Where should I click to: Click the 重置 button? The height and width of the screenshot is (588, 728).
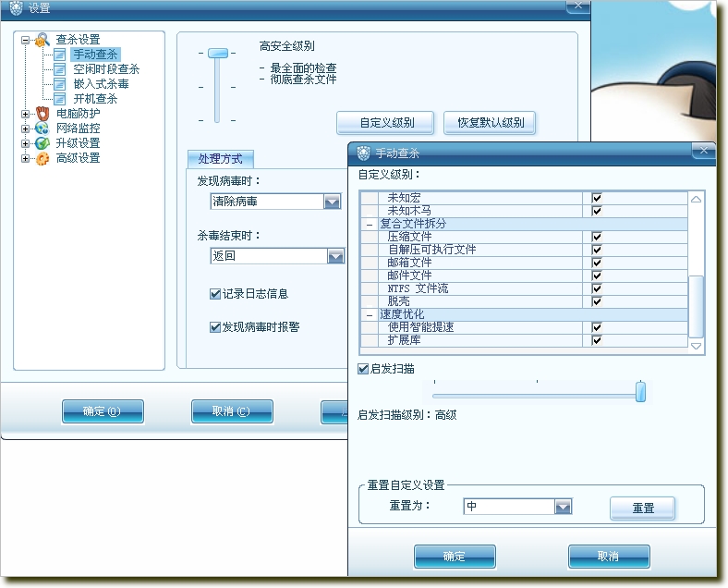click(643, 508)
